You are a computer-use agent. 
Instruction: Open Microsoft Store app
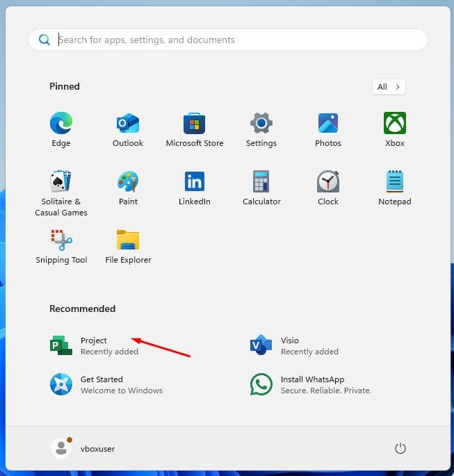point(195,124)
